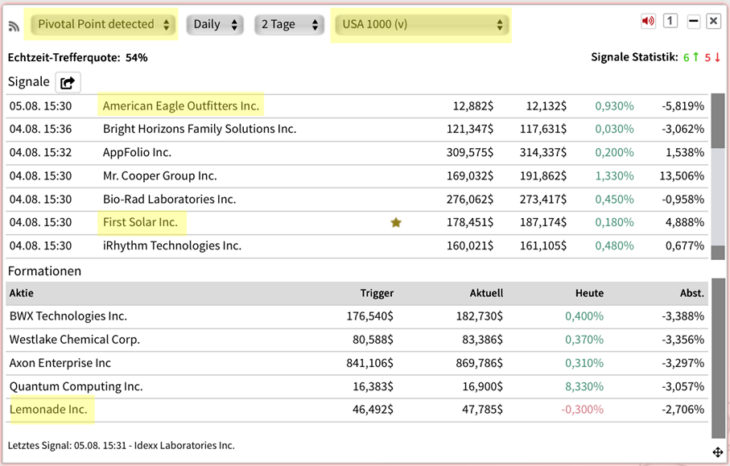The height and width of the screenshot is (466, 730).
Task: Open the Daily interval dropdown
Action: [215, 24]
